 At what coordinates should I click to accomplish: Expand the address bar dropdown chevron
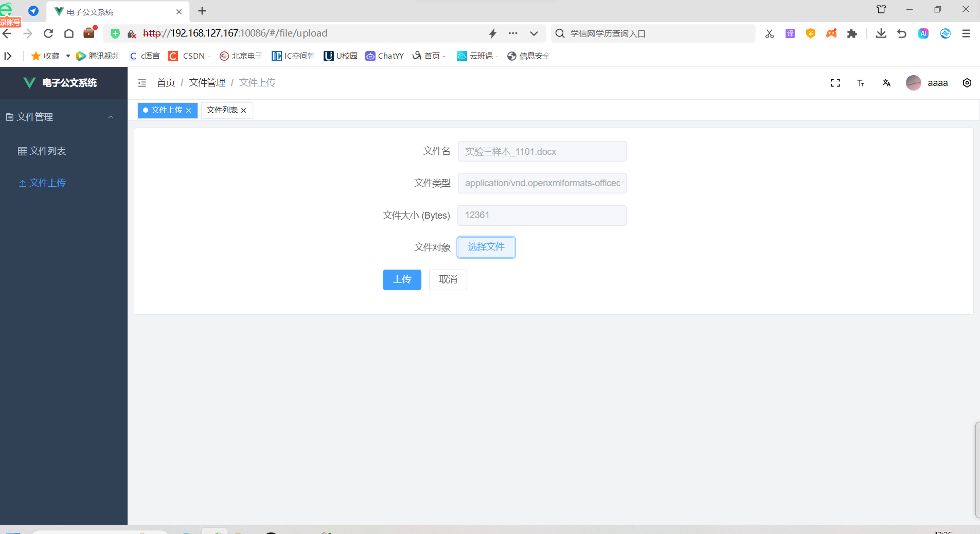534,33
